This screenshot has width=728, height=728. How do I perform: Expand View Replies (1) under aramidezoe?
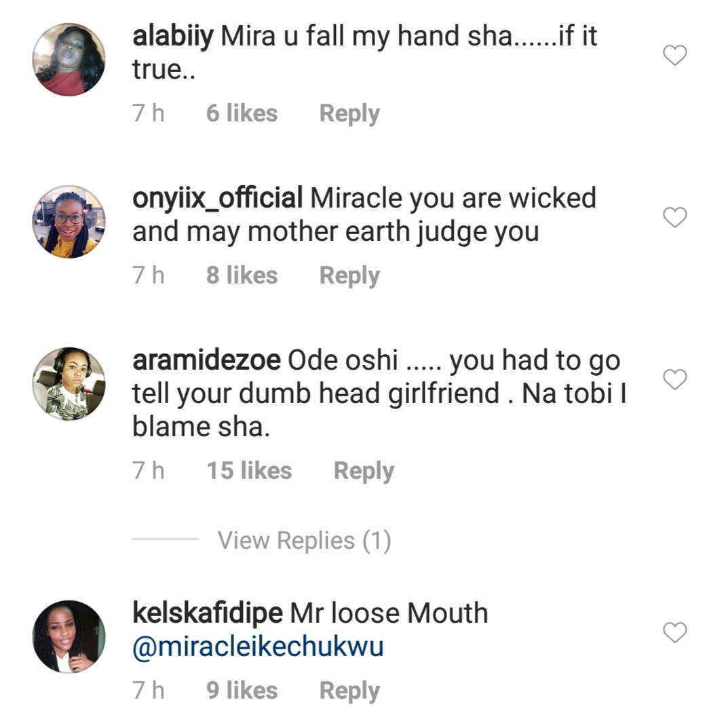tap(304, 541)
